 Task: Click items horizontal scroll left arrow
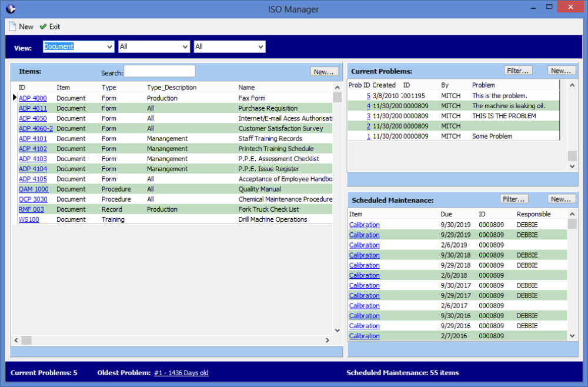(16, 340)
